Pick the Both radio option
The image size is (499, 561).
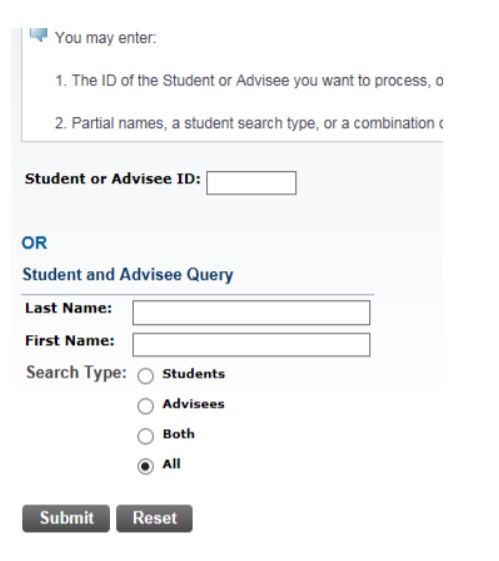click(146, 436)
